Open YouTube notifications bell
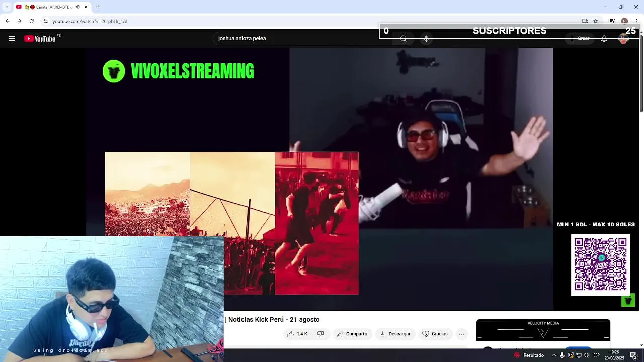Viewport: 644px width, 362px height. point(604,39)
